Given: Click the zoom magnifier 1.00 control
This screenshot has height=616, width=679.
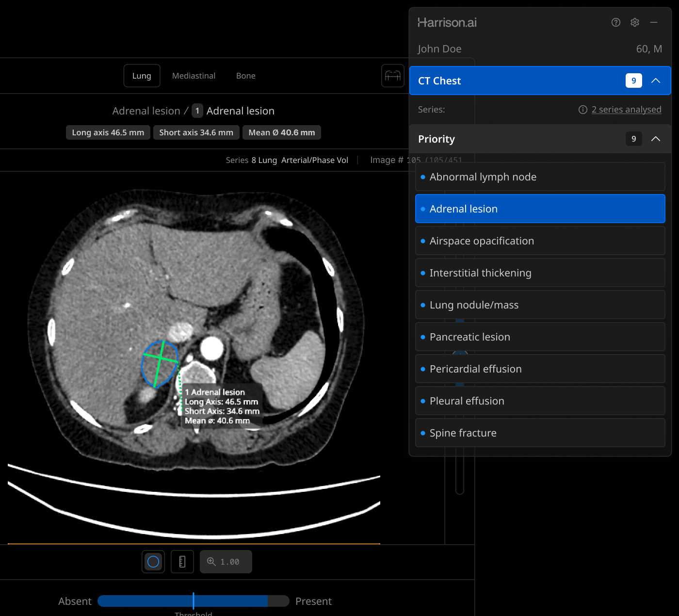Looking at the screenshot, I should [x=226, y=562].
